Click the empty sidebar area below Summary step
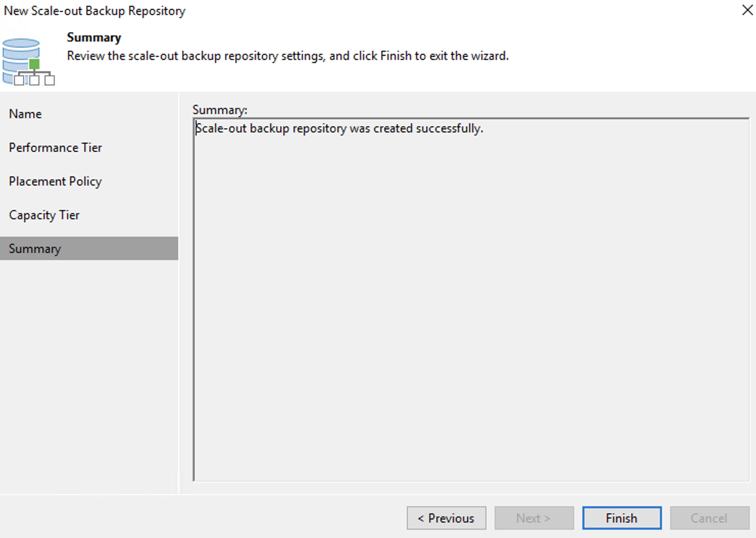 point(89,376)
